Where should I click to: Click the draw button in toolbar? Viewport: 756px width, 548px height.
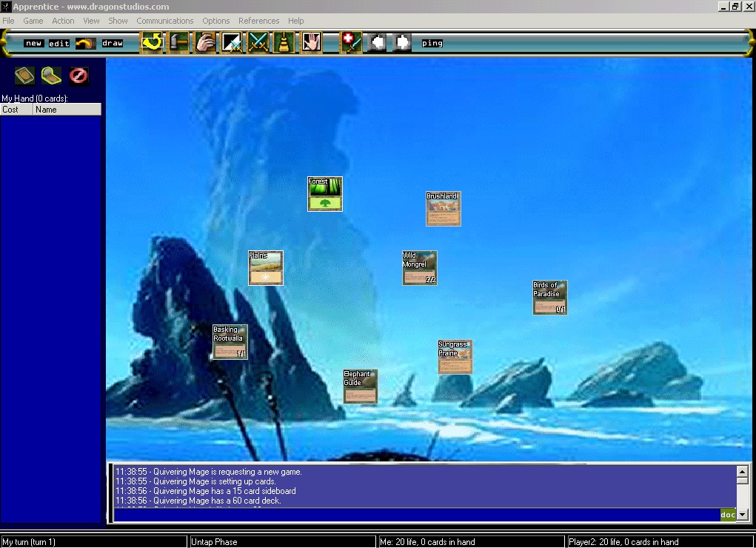click(113, 44)
